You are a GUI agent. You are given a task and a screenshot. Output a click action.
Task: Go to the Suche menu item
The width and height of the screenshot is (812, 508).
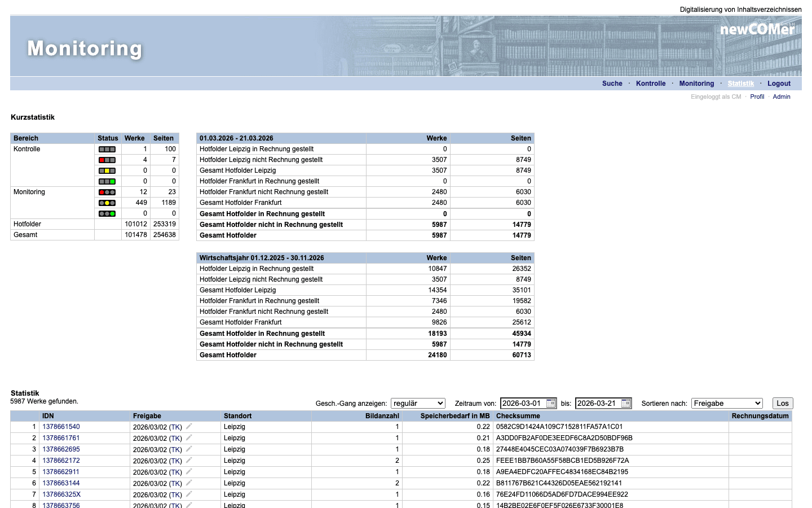612,84
